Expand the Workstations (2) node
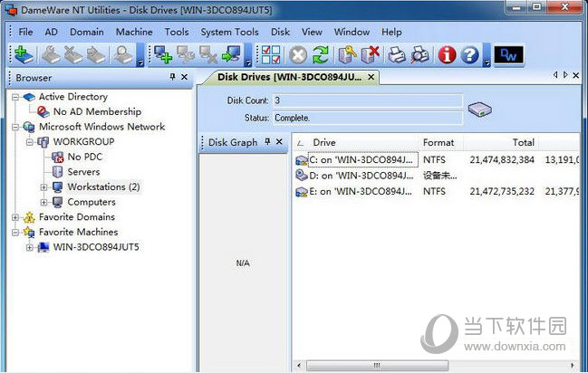Viewport: 588px width, 373px height. click(x=43, y=187)
